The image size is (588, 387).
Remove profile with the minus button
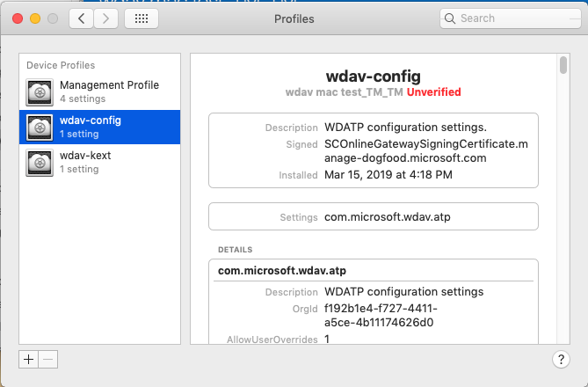click(x=48, y=360)
